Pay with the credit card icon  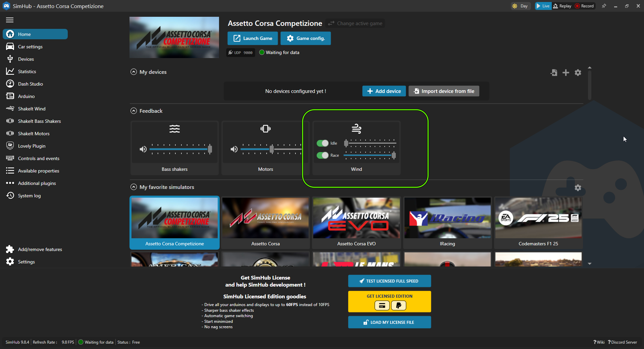[x=382, y=305]
